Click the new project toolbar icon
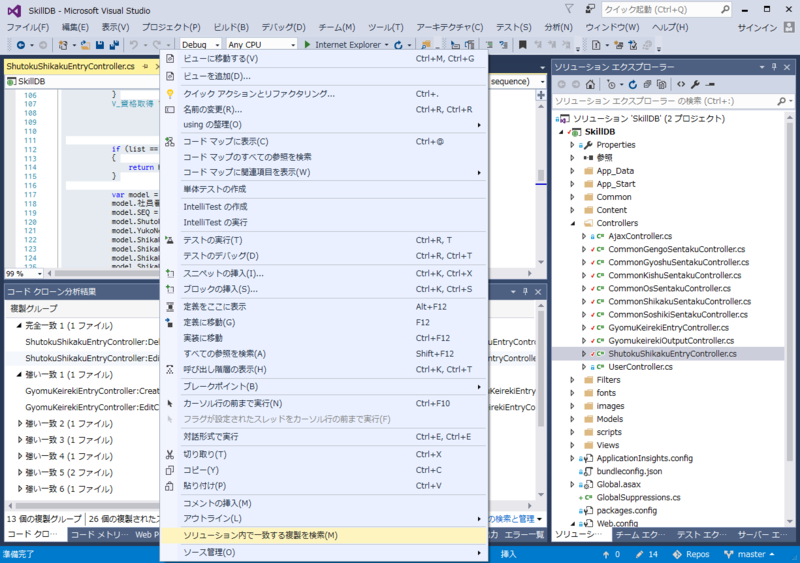Image resolution: width=800 pixels, height=563 pixels. tap(63, 45)
